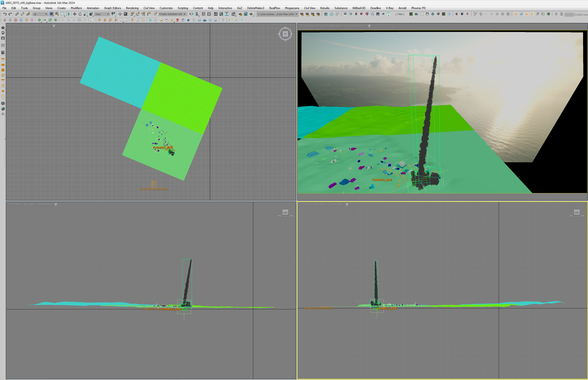Click the Mirror tool icon

tap(191, 14)
